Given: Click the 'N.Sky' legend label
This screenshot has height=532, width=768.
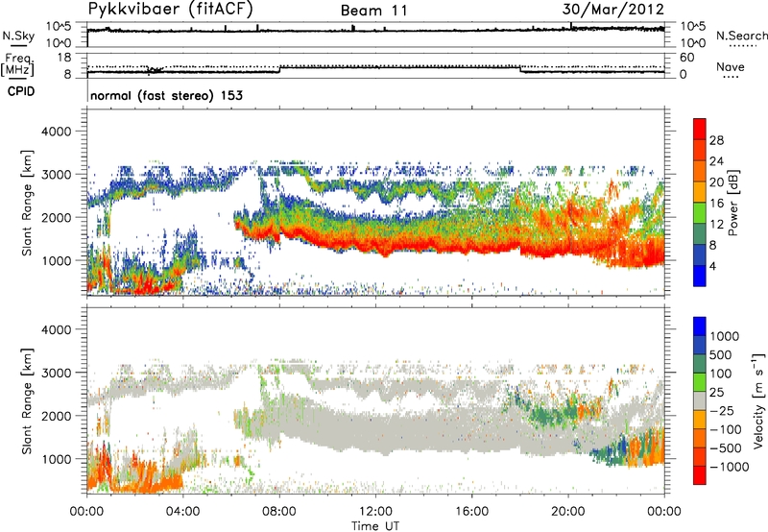Looking at the screenshot, I should [18, 36].
